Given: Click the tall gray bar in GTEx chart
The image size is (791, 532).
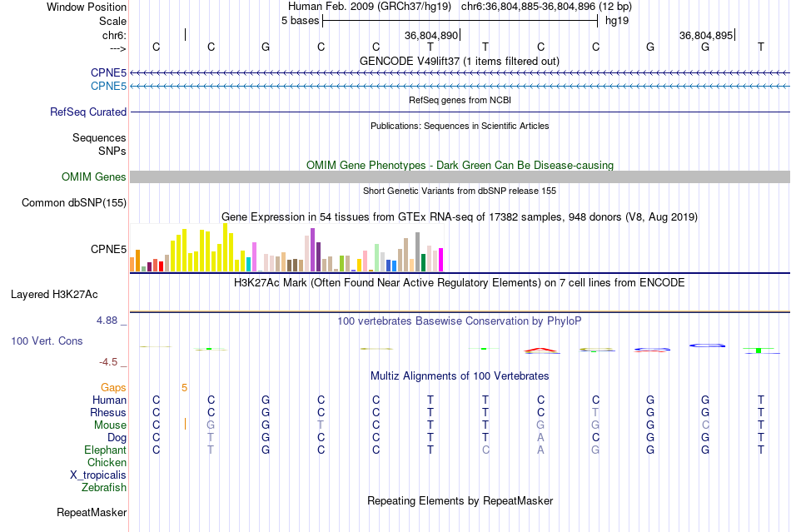Looking at the screenshot, I should click(x=418, y=252).
